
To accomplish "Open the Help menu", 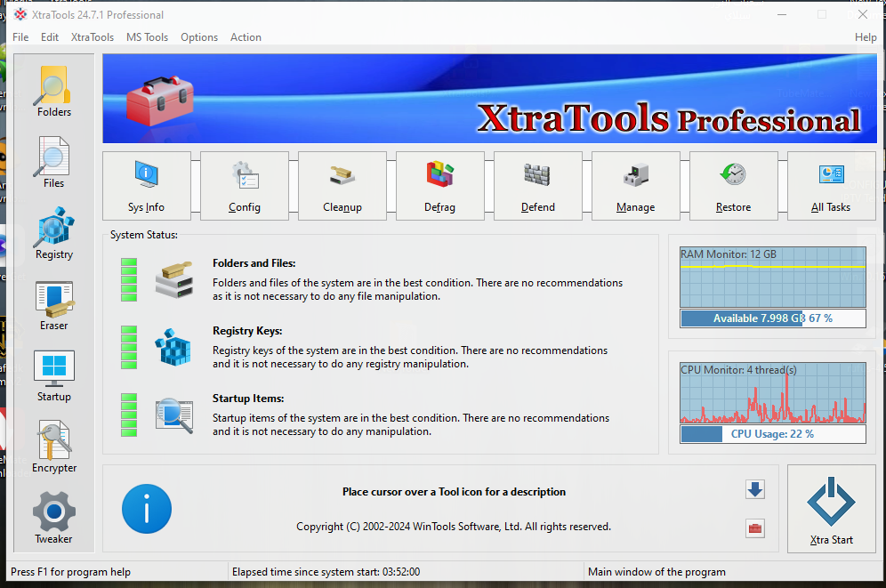I will point(865,37).
